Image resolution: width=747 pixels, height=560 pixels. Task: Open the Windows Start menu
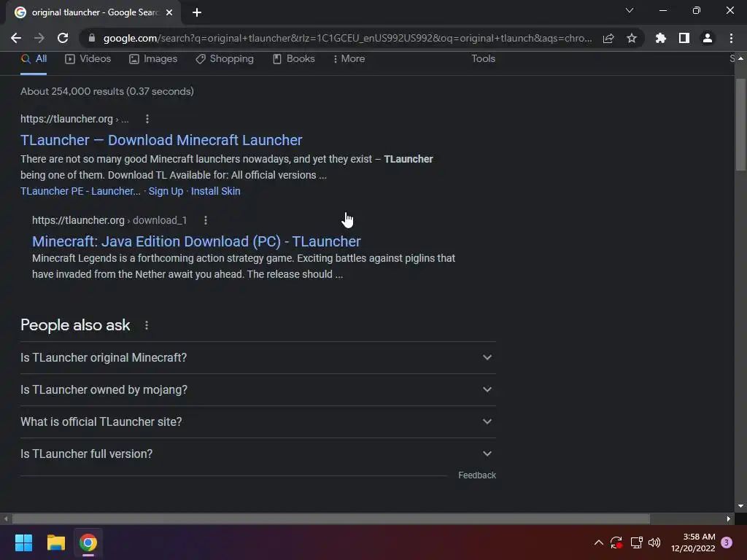click(23, 542)
